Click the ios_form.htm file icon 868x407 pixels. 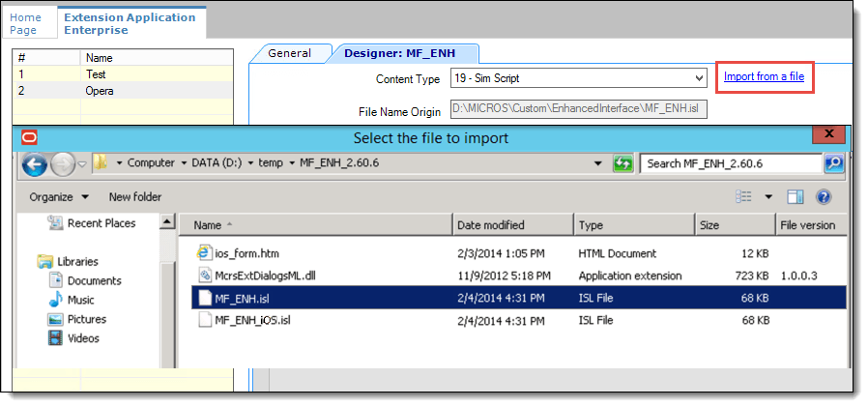[205, 253]
